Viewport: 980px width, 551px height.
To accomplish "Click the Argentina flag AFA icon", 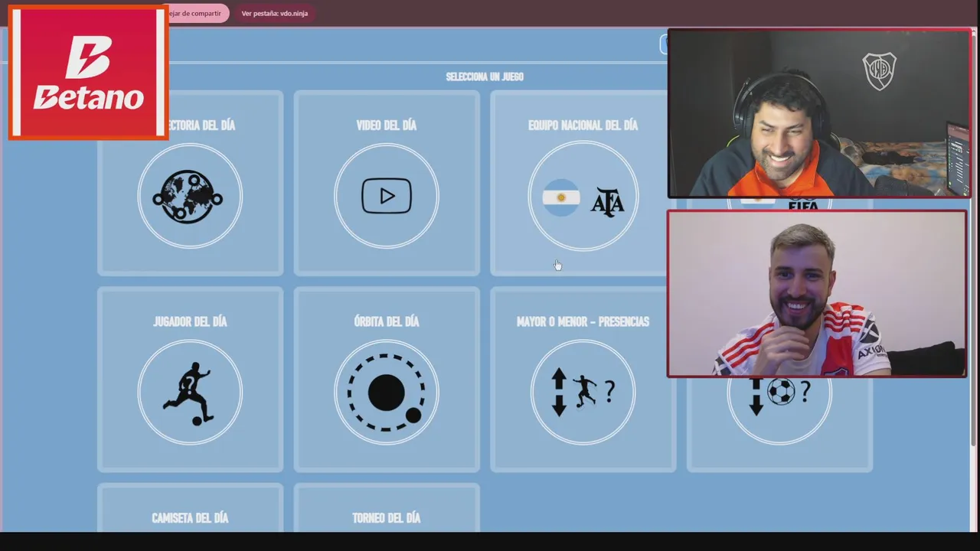I will [583, 196].
